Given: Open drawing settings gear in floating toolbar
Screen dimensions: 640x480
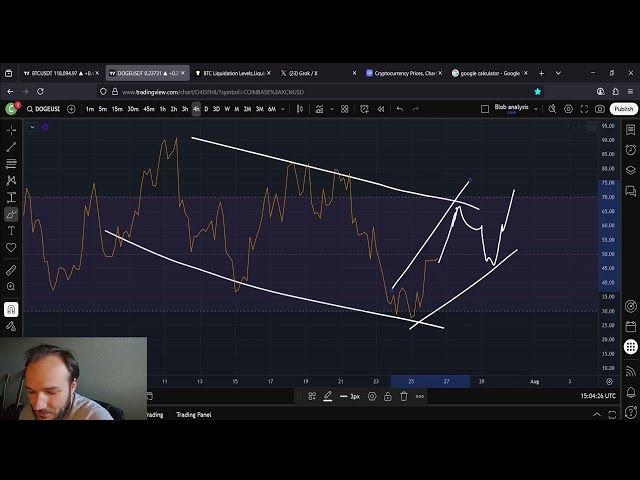Looking at the screenshot, I should 372,396.
